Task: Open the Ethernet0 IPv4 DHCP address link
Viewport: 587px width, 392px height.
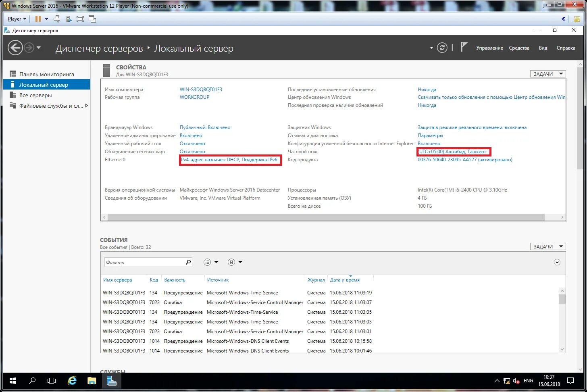Action: tap(229, 160)
